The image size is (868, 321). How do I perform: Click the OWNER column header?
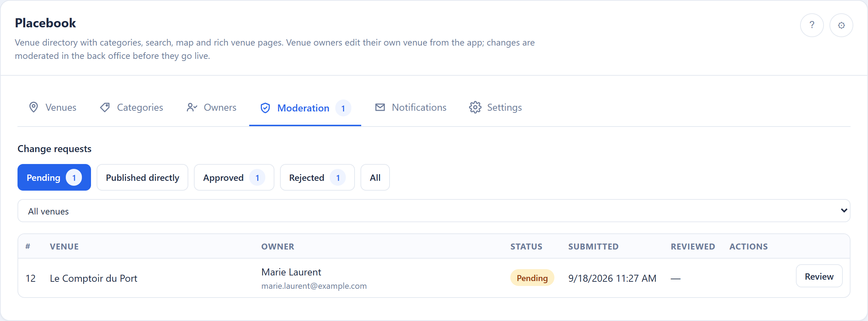coord(278,246)
